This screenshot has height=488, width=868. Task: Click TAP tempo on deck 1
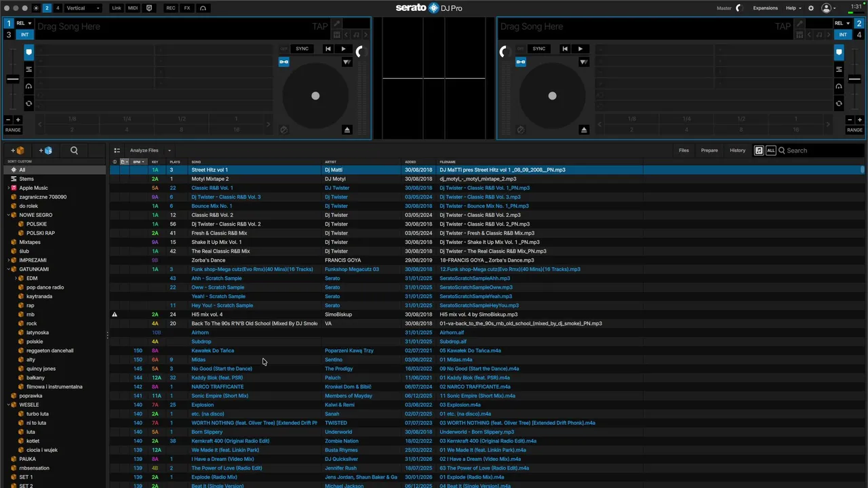pyautogui.click(x=319, y=26)
